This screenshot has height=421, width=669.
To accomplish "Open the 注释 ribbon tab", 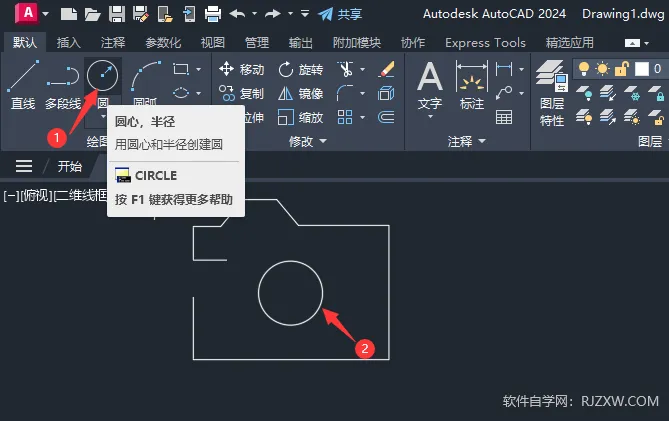I will click(113, 43).
